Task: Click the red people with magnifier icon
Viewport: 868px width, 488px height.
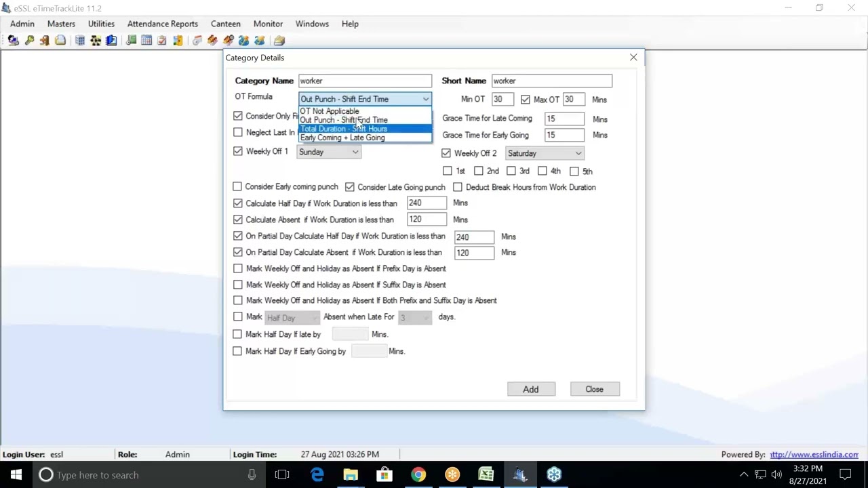Action: point(229,41)
